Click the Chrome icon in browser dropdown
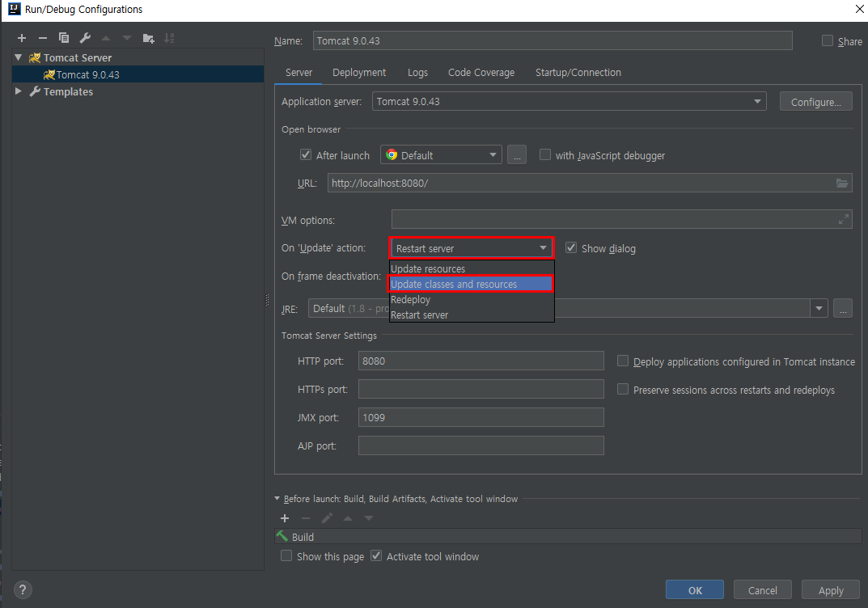 (392, 155)
